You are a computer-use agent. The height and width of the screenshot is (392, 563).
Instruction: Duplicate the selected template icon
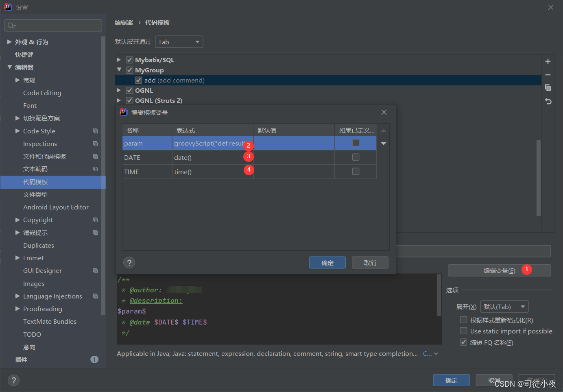[548, 88]
